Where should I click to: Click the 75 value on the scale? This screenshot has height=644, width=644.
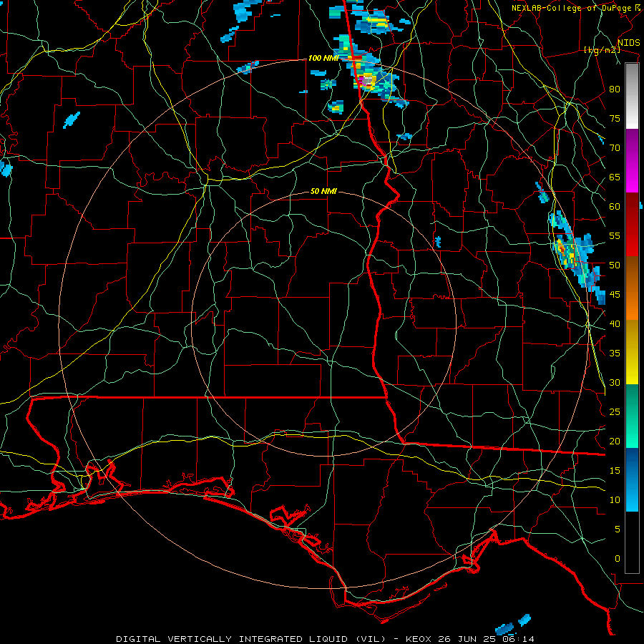coord(615,119)
